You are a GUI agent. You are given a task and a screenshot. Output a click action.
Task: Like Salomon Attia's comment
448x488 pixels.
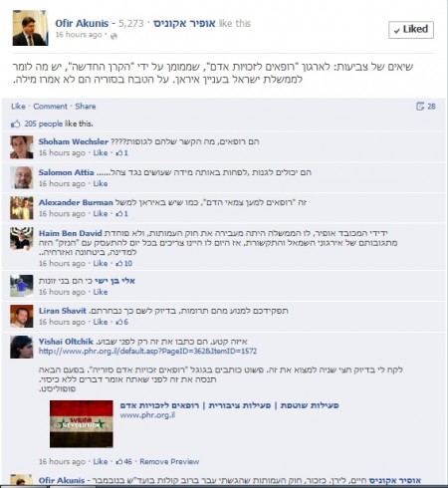[x=101, y=183]
